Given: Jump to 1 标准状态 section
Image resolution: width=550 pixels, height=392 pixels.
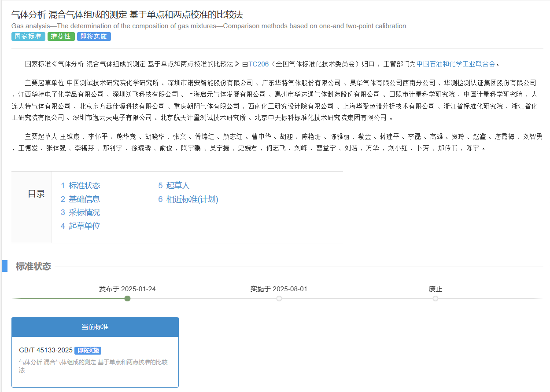Looking at the screenshot, I should tap(80, 186).
